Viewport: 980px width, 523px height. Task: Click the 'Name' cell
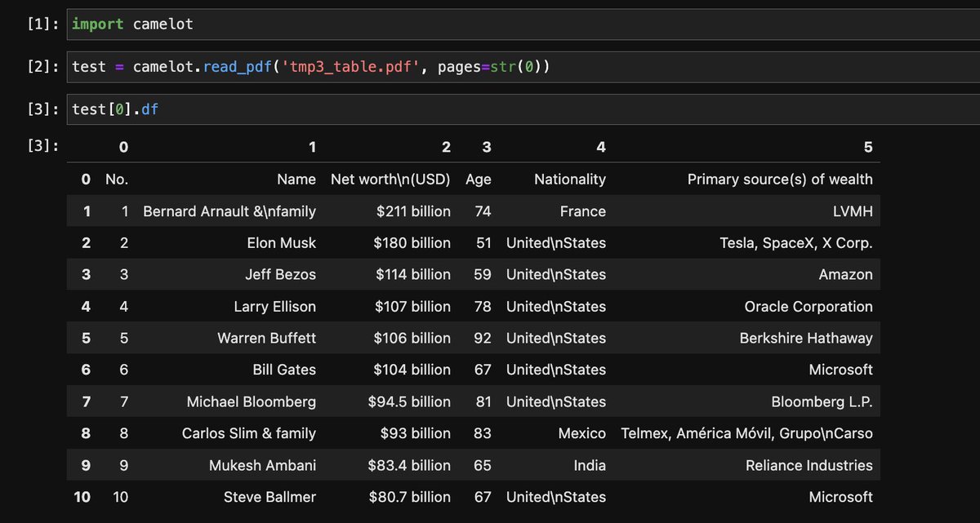(296, 180)
